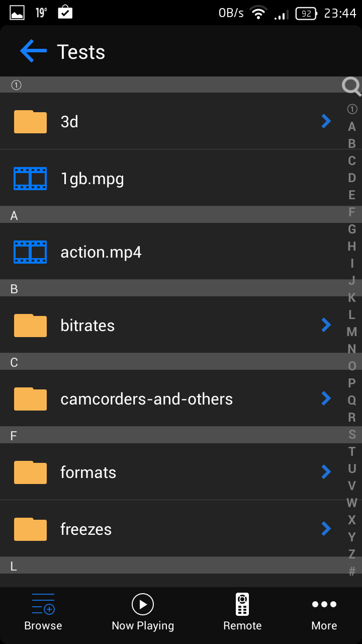Expand the 3d folder chevron
The width and height of the screenshot is (362, 644).
click(x=326, y=121)
